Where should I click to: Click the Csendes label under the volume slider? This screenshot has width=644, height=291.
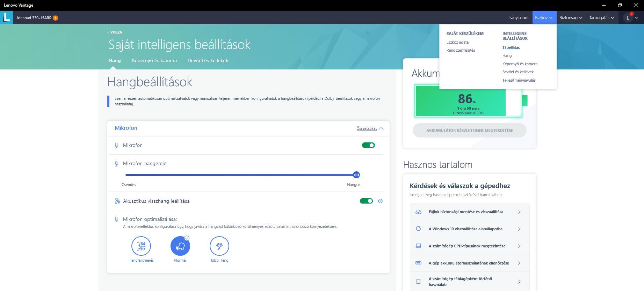(x=129, y=185)
